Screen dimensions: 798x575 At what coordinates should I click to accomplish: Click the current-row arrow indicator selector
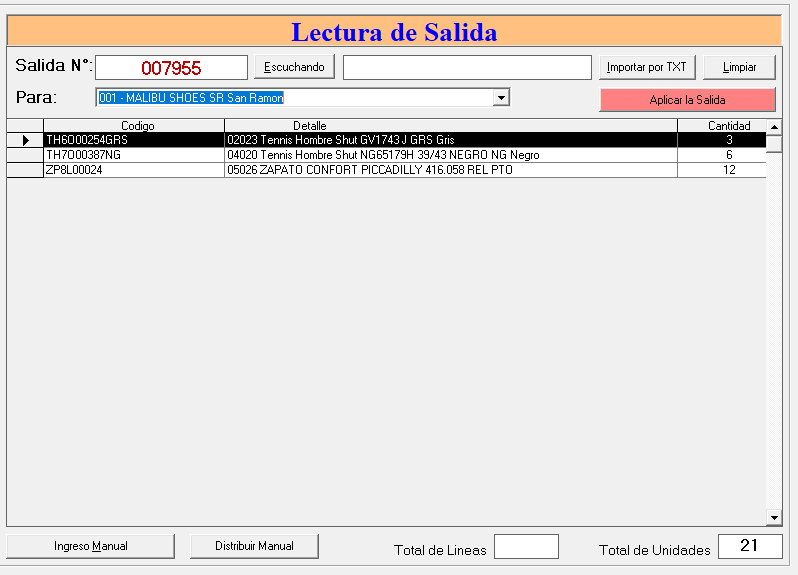coord(25,140)
